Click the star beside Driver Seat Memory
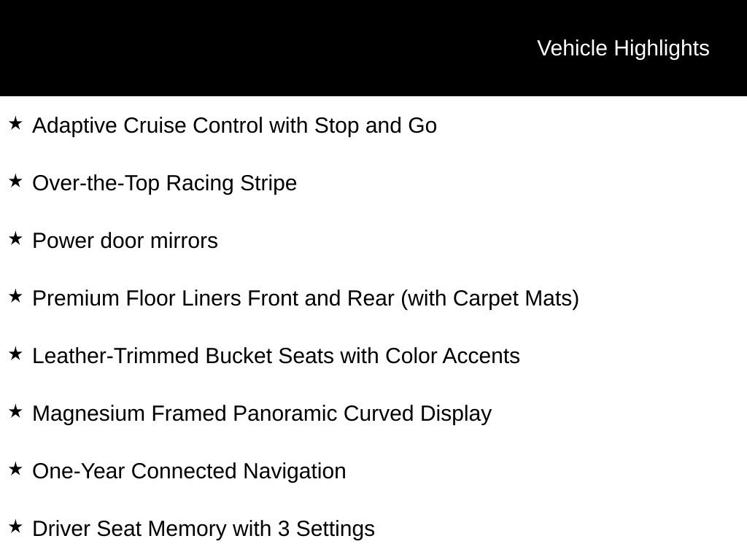This screenshot has height=560, width=747. (x=15, y=526)
